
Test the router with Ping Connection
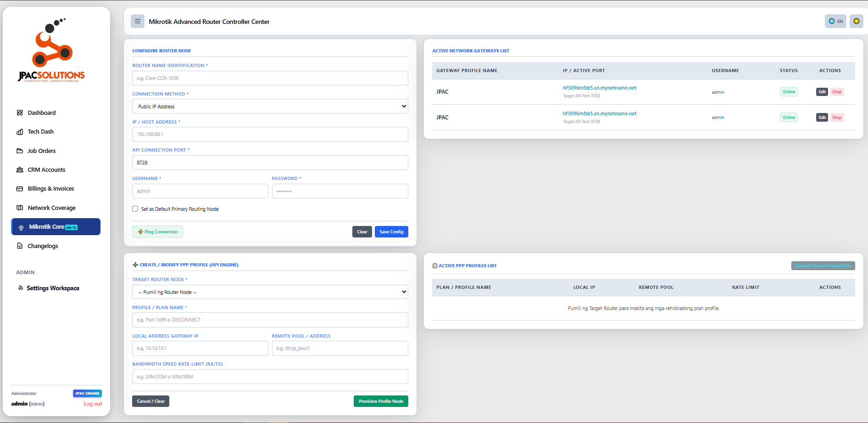coord(157,232)
